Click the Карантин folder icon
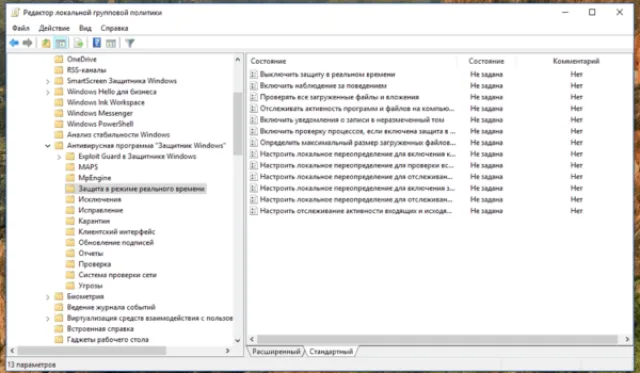The height and width of the screenshot is (373, 640). pos(71,221)
